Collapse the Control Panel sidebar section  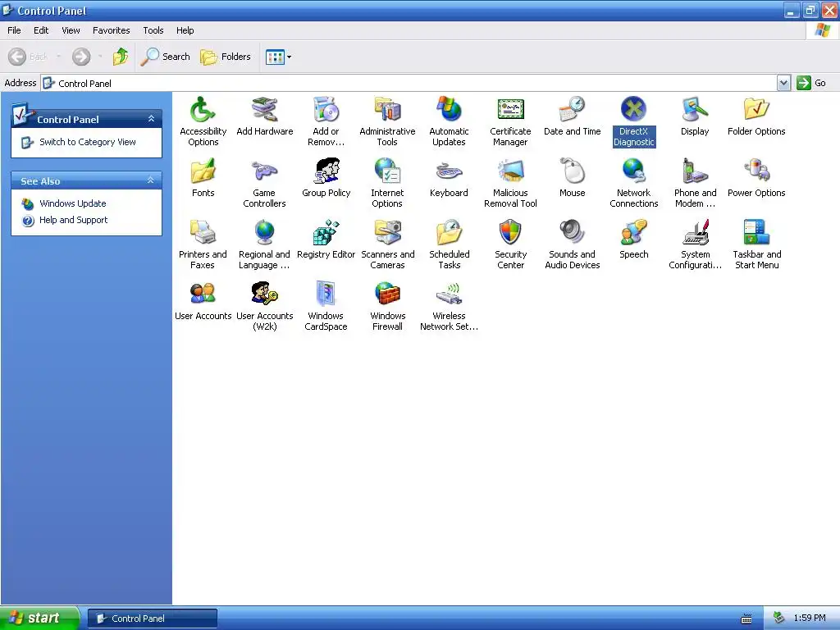click(151, 119)
